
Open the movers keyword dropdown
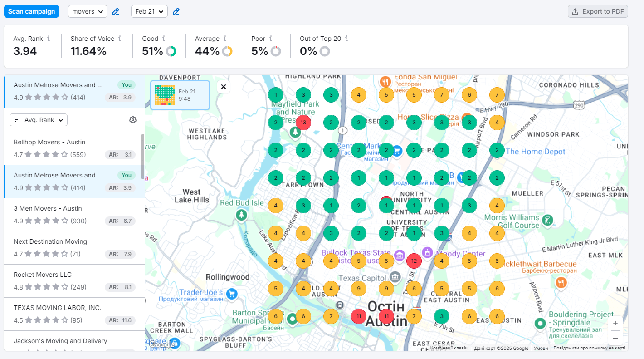[88, 11]
